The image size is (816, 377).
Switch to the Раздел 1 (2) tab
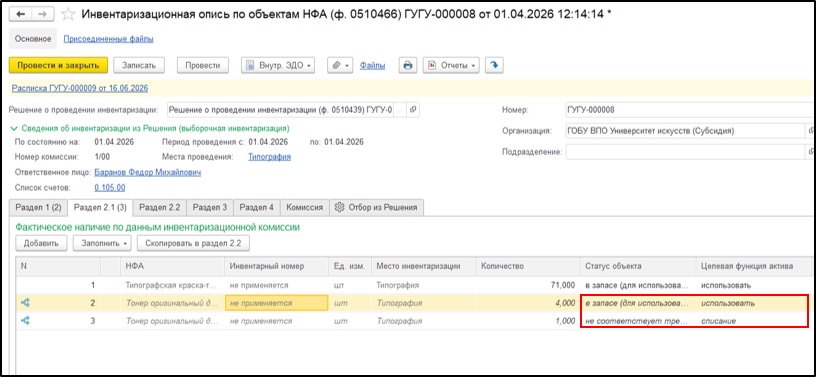tap(39, 207)
